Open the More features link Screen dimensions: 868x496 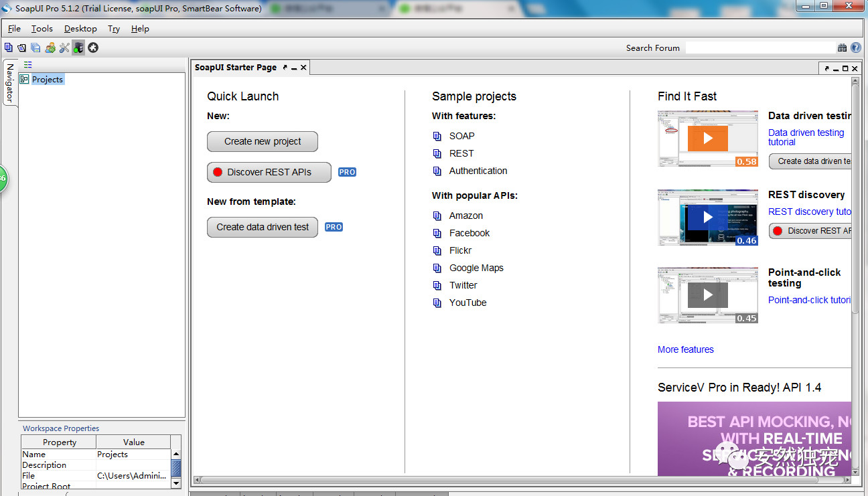coord(686,349)
